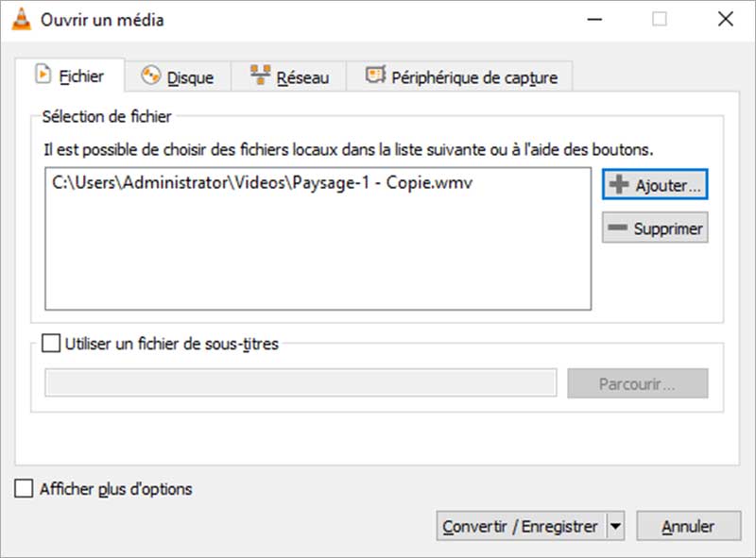756x558 pixels.
Task: Switch to the Réseau tab
Action: point(291,76)
